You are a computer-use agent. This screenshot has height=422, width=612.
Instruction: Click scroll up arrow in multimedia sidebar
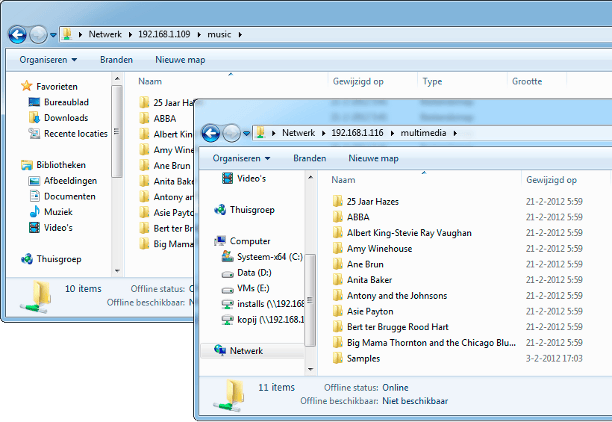point(310,178)
